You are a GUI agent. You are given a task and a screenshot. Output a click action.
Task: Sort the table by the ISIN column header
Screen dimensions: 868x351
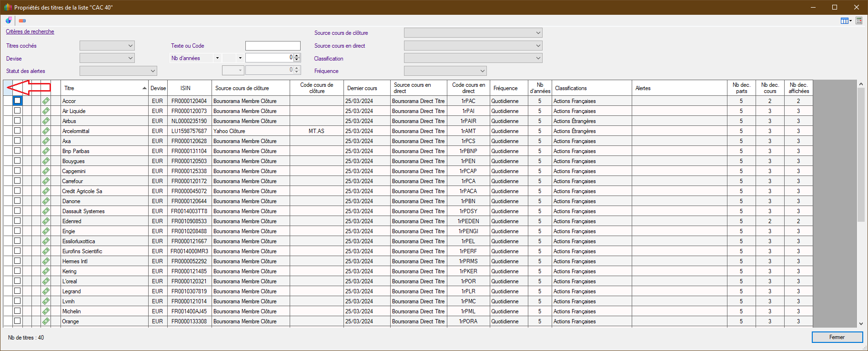point(190,88)
